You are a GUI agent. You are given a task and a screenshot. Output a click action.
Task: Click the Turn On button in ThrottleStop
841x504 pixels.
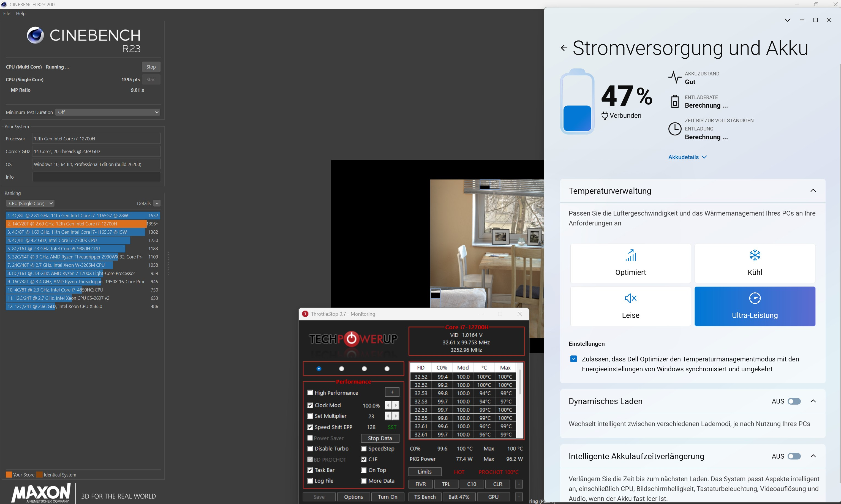point(387,497)
